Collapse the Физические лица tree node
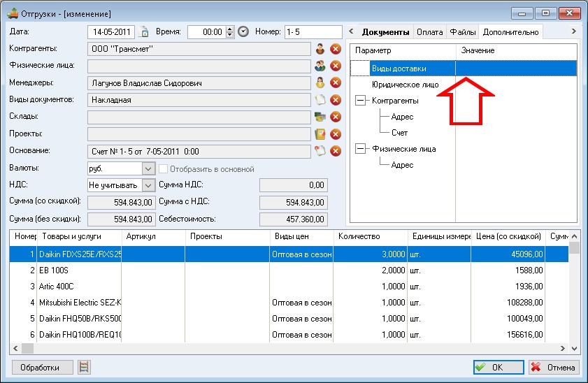Image resolution: width=588 pixels, height=383 pixels. (360, 148)
